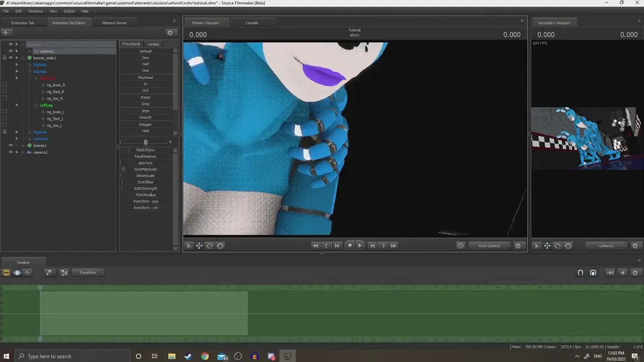Apply the Zero procedural preset
Screen dimensions: 644x362
pyautogui.click(x=145, y=57)
